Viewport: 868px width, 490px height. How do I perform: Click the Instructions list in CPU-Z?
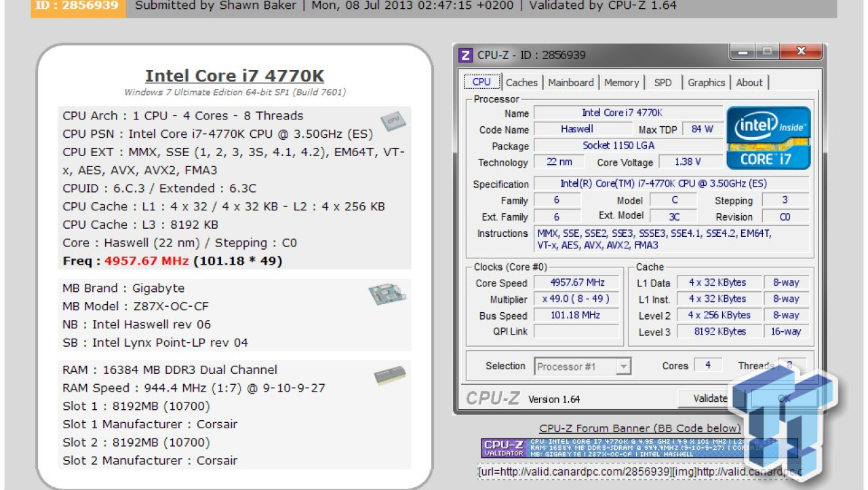(671, 239)
